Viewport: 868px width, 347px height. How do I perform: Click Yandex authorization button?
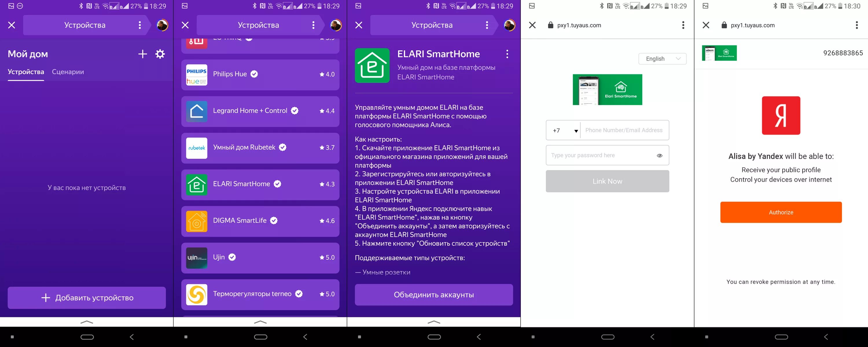coord(781,212)
